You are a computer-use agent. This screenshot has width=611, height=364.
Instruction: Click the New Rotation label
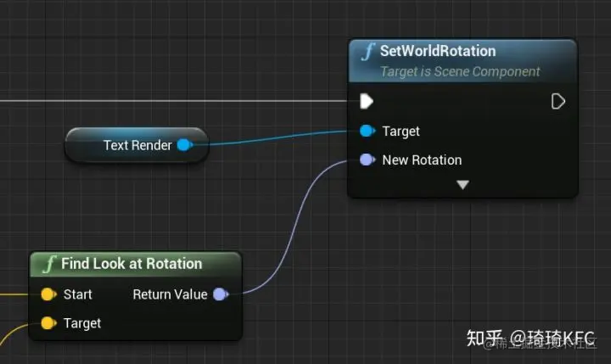point(422,160)
